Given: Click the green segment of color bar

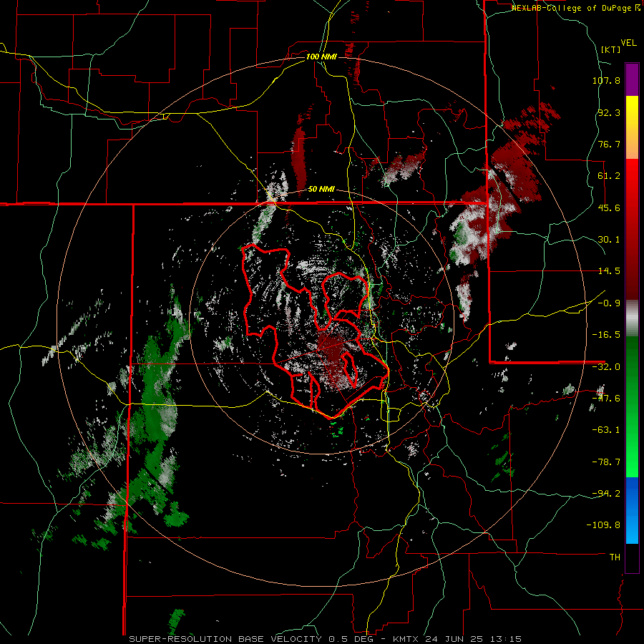Looking at the screenshot, I should tap(632, 406).
